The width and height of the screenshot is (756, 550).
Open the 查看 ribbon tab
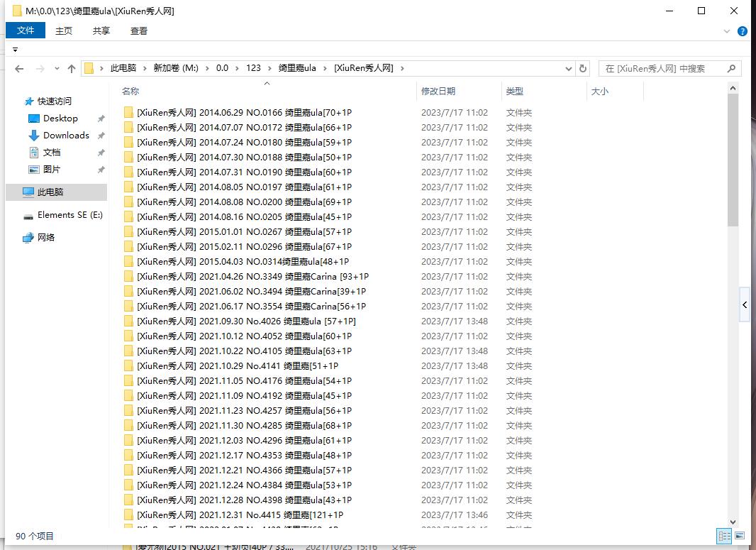[x=139, y=31]
